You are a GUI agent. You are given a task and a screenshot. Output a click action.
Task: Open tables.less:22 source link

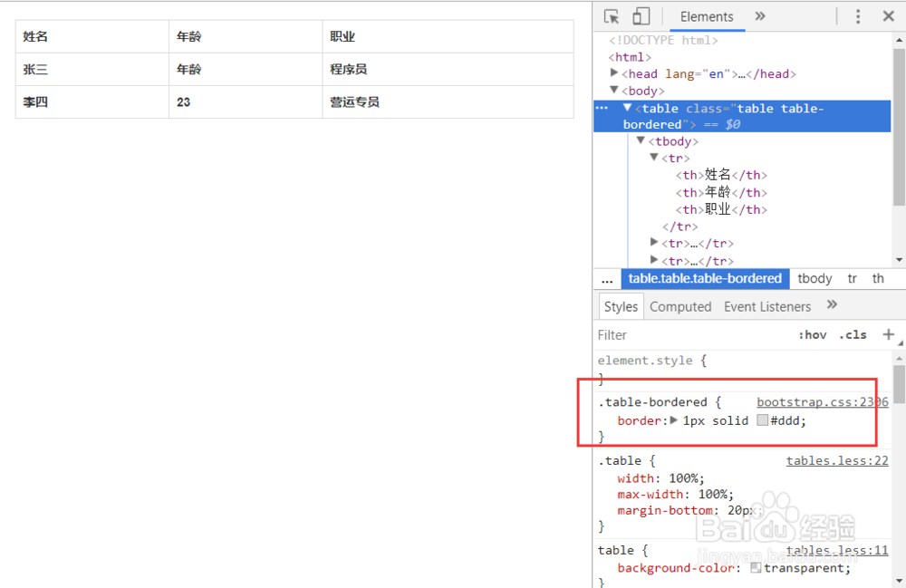tap(837, 461)
